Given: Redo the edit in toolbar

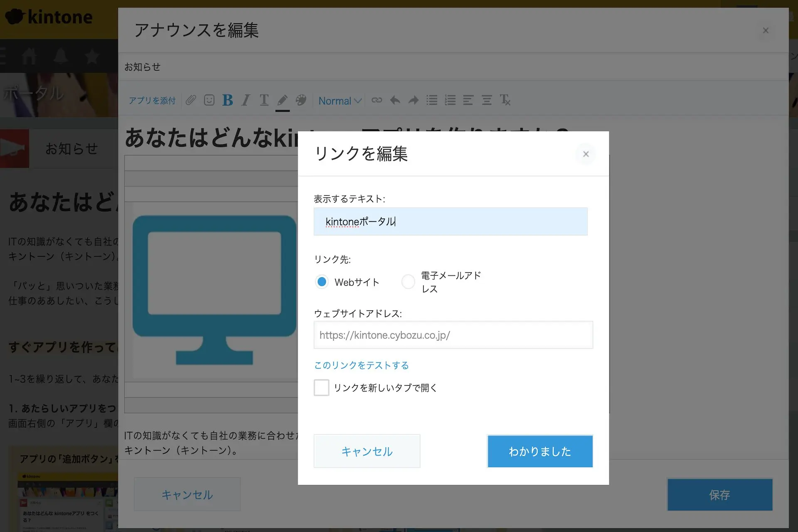Looking at the screenshot, I should 413,100.
